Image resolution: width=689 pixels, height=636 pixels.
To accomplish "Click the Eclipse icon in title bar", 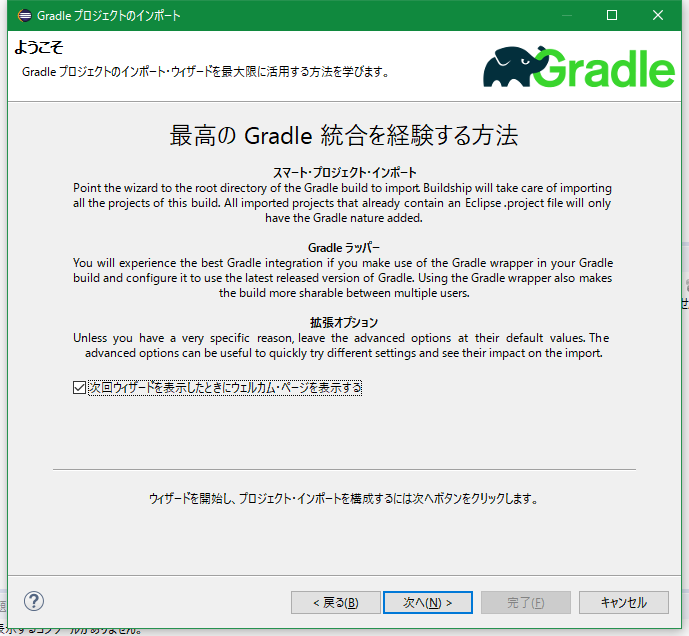I will [x=25, y=15].
